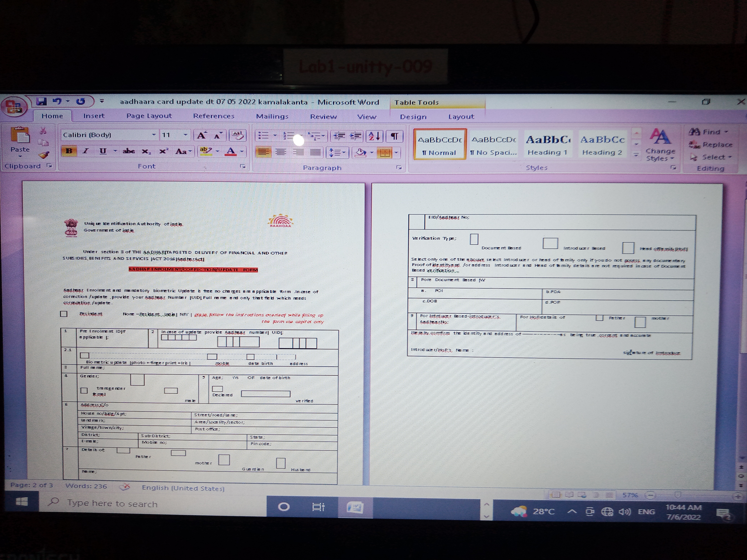Screen dimensions: 747x560
Task: Open the font size 11 dropdown
Action: (185, 135)
